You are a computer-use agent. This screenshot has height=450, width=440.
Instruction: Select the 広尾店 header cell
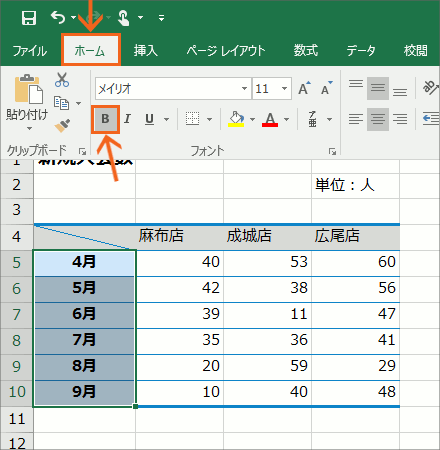[x=355, y=237]
